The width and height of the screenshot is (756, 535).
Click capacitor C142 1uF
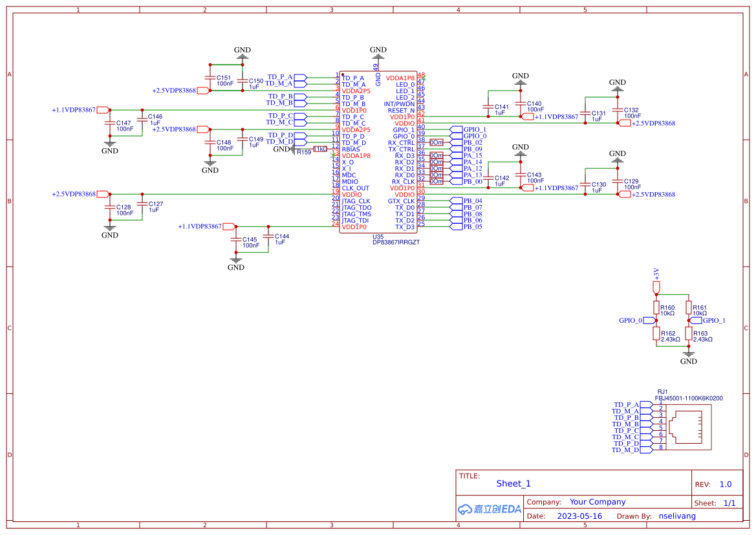point(488,178)
